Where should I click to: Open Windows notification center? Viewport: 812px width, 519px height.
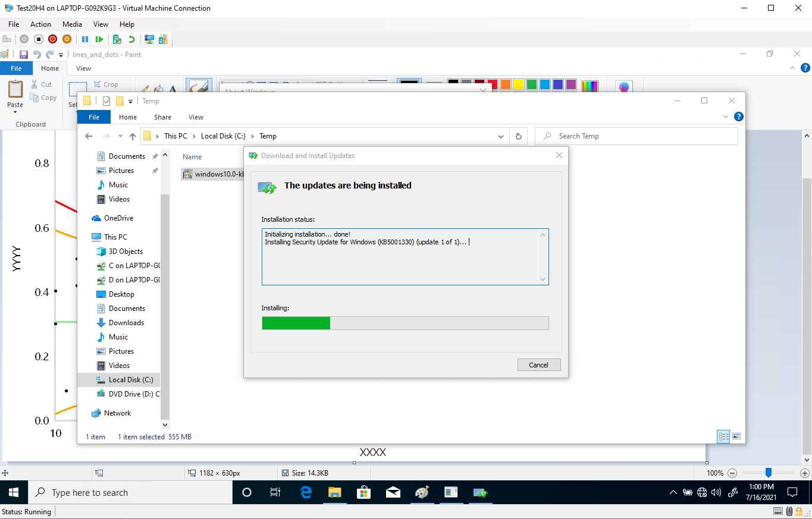pos(792,492)
